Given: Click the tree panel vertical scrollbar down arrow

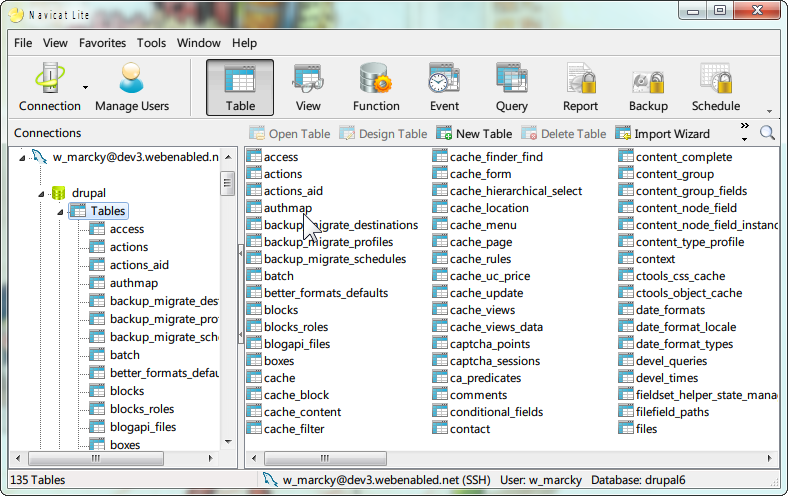Looking at the screenshot, I should (228, 442).
